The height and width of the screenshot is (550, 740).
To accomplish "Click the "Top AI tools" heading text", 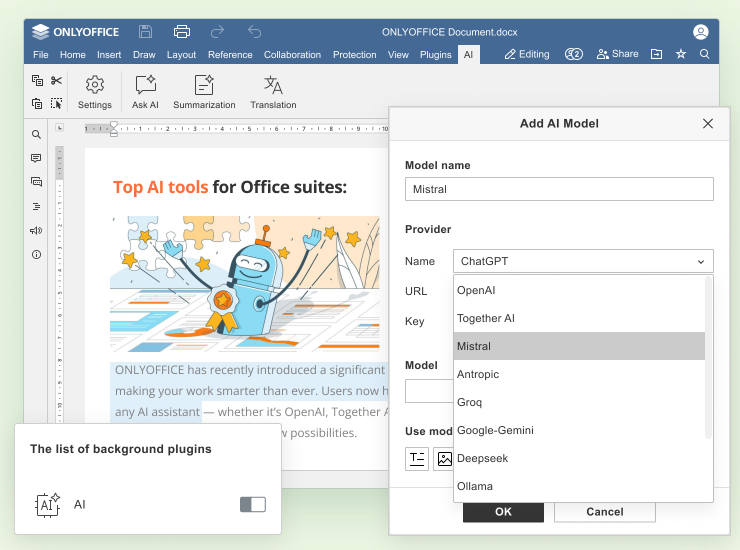I will (x=160, y=187).
